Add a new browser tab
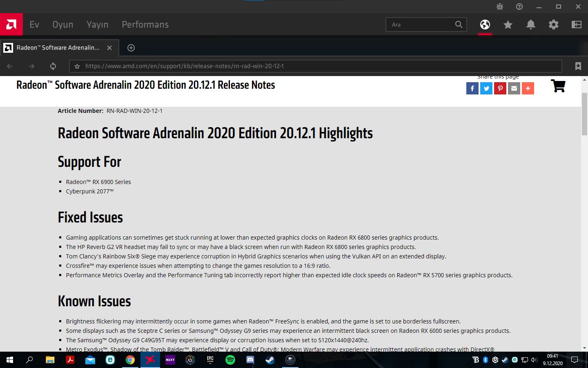 tap(131, 48)
